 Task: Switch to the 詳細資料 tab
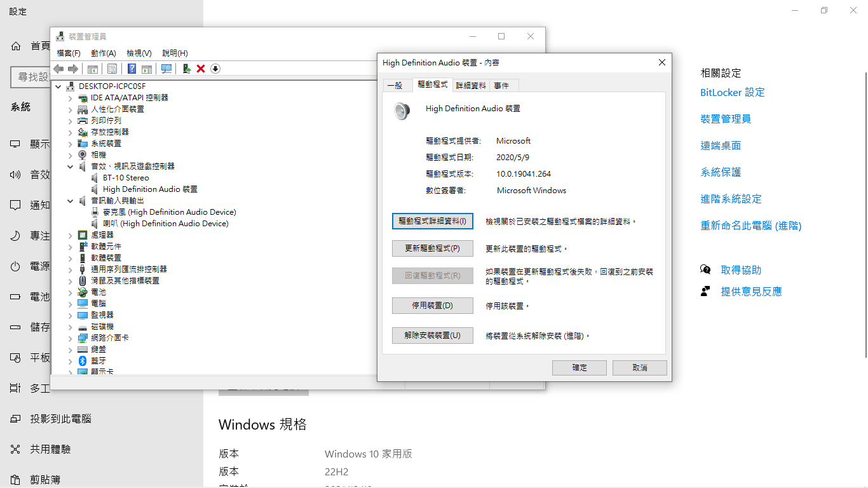pyautogui.click(x=470, y=85)
